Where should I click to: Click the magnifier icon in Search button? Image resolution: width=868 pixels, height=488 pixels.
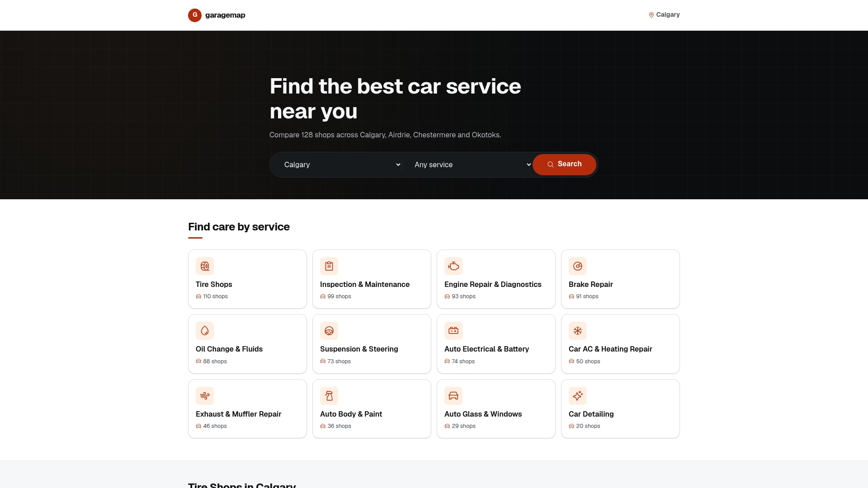pos(551,164)
